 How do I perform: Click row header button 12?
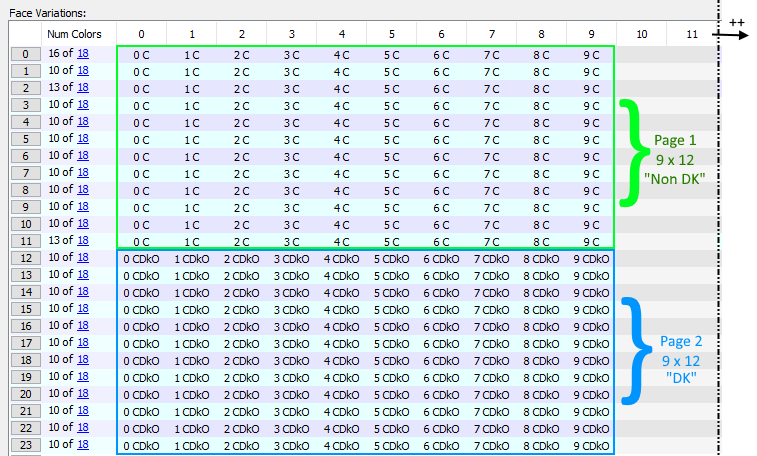(x=24, y=258)
